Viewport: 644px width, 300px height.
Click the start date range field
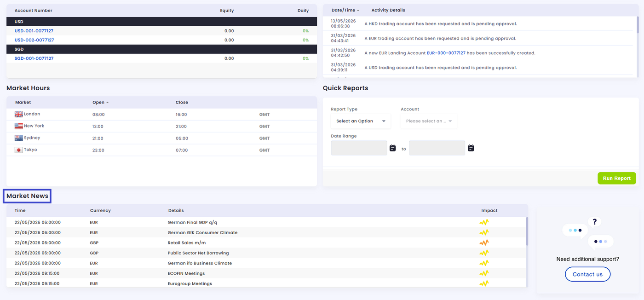tap(359, 148)
